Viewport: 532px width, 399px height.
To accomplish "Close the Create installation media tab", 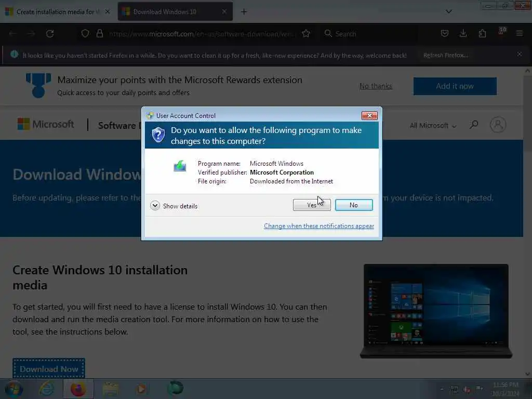I will point(108,11).
